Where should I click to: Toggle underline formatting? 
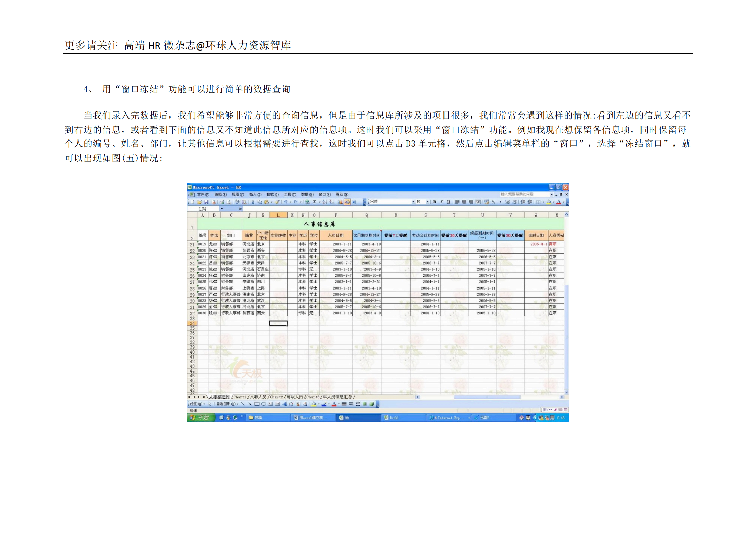448,202
